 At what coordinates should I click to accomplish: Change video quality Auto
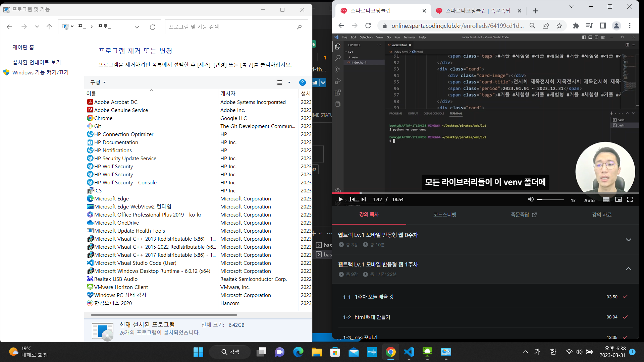(x=589, y=200)
